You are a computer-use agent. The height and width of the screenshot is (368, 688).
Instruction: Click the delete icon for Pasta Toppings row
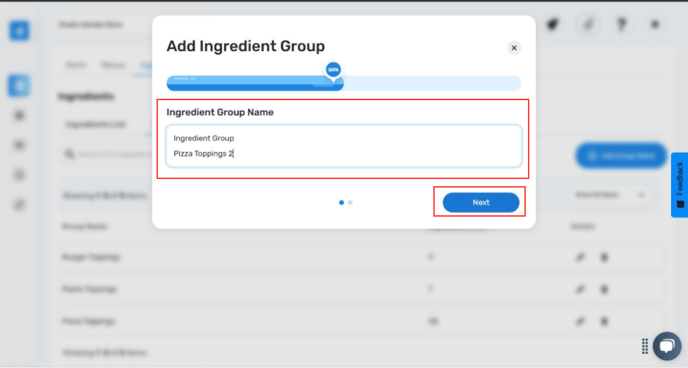(x=604, y=289)
